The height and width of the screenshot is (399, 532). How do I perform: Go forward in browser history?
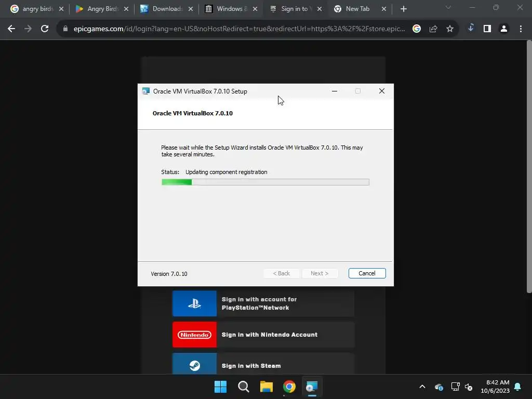click(x=28, y=29)
